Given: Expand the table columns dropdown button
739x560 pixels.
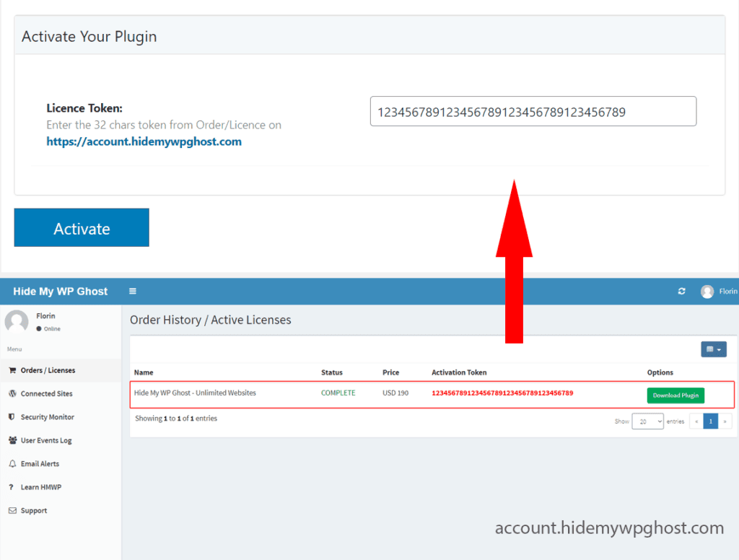Looking at the screenshot, I should (x=714, y=349).
